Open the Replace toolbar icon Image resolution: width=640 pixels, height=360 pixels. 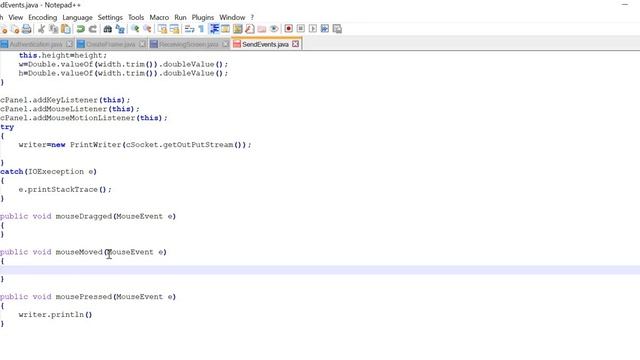pos(120,29)
